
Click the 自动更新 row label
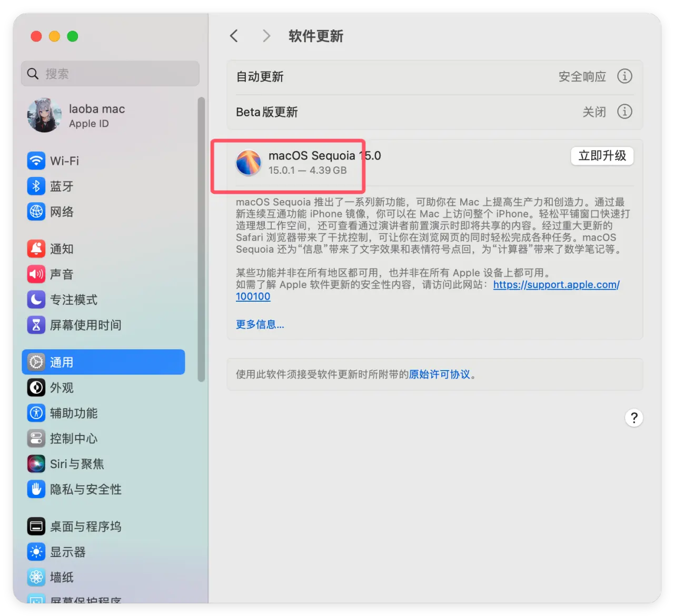coord(260,77)
